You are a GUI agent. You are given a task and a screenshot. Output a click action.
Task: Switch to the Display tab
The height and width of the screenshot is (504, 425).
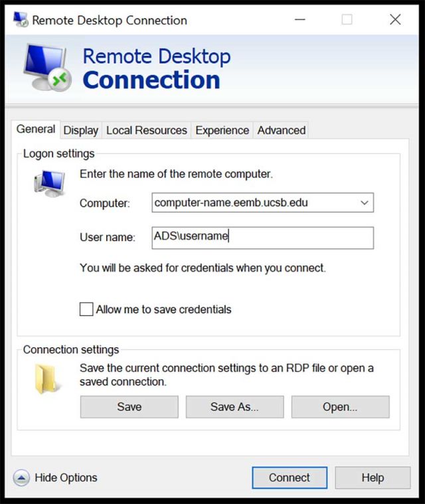[x=81, y=130]
